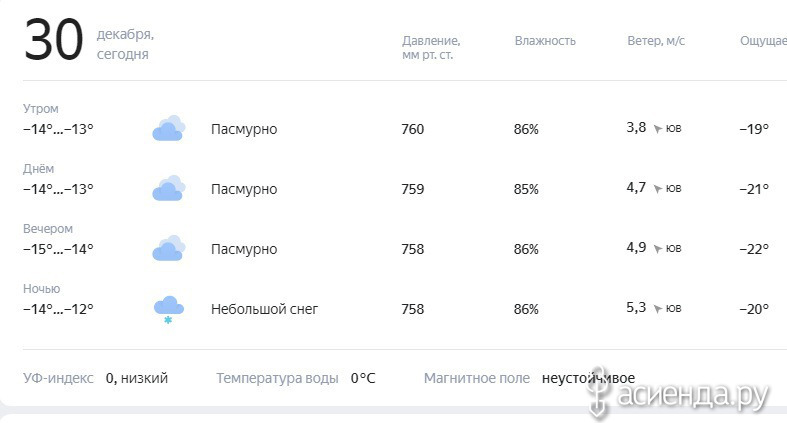The width and height of the screenshot is (787, 423).
Task: Click the Ветер, м/с column header
Action: (656, 41)
